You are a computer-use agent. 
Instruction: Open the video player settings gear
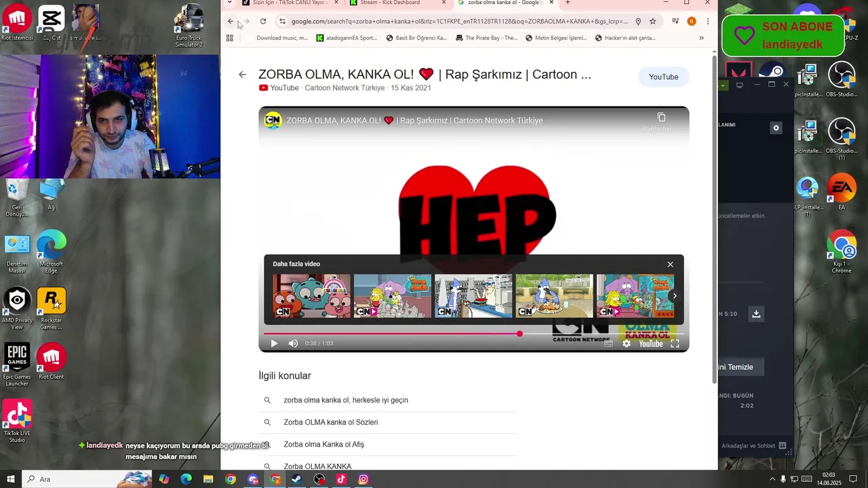tap(627, 344)
